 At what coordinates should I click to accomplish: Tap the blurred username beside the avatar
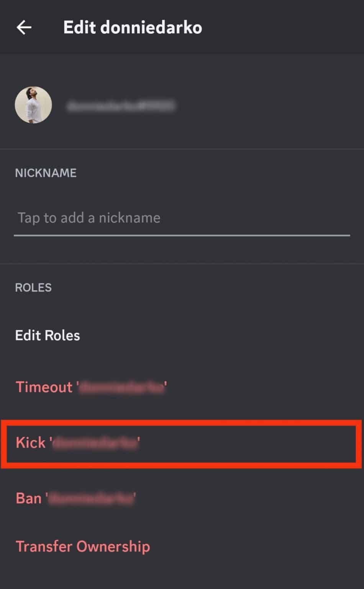[x=121, y=106]
